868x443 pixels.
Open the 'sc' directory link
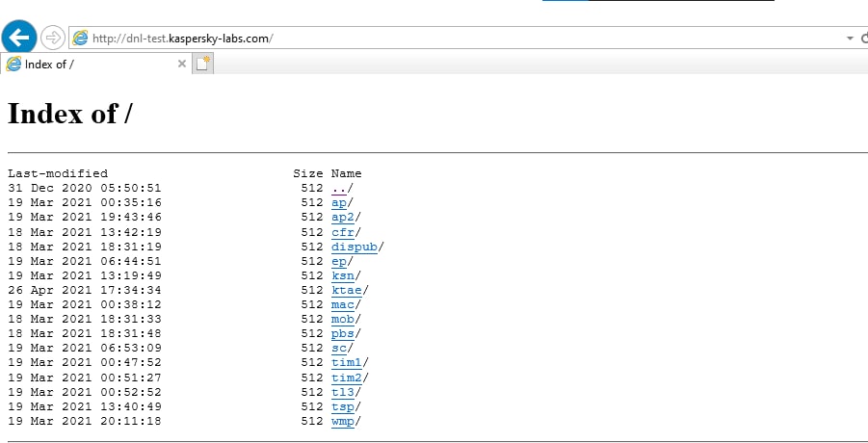[339, 348]
